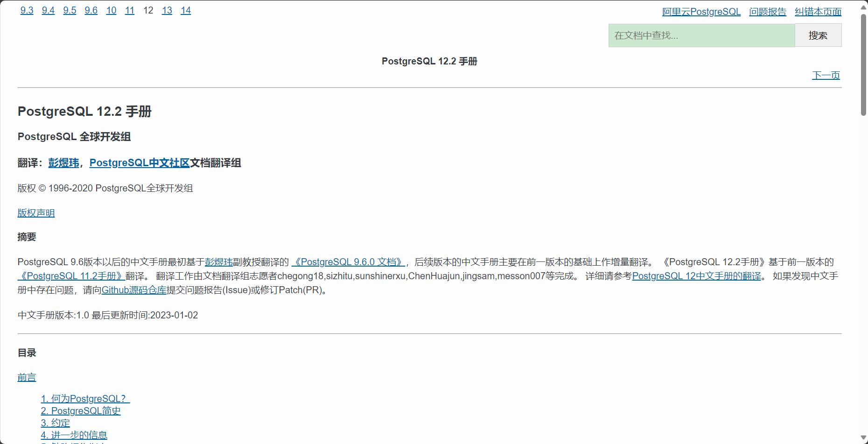
Task: Switch to version 11 documentation
Action: tap(130, 10)
